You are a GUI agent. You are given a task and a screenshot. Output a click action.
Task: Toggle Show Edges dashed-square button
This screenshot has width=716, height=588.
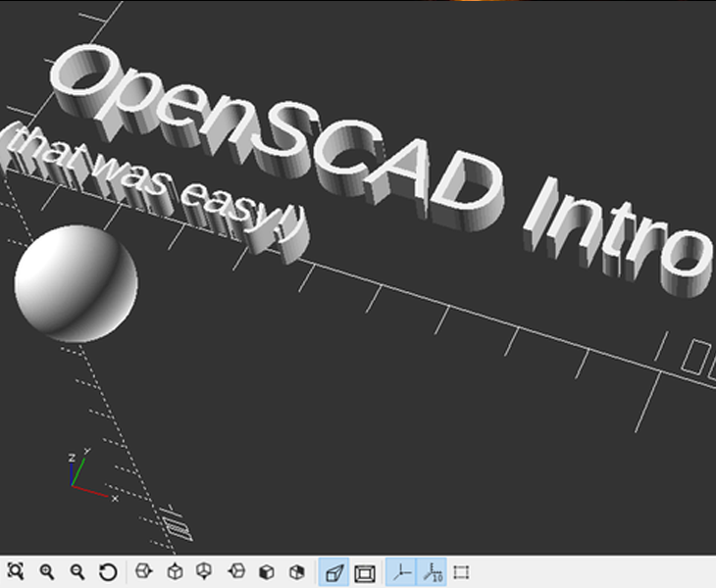click(x=462, y=572)
